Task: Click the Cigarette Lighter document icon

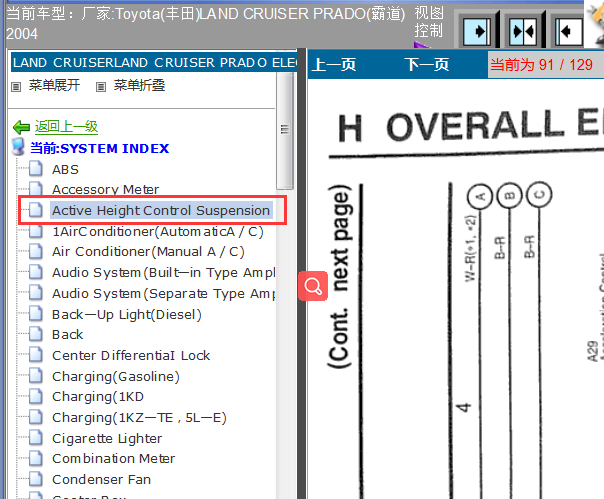Action: pyautogui.click(x=36, y=438)
